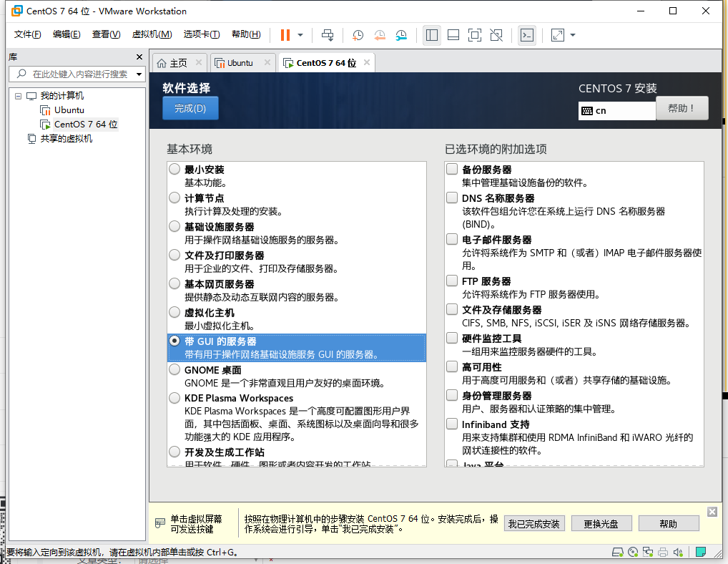Toggle the thumbnail bar view icon
The width and height of the screenshot is (728, 564).
click(453, 35)
